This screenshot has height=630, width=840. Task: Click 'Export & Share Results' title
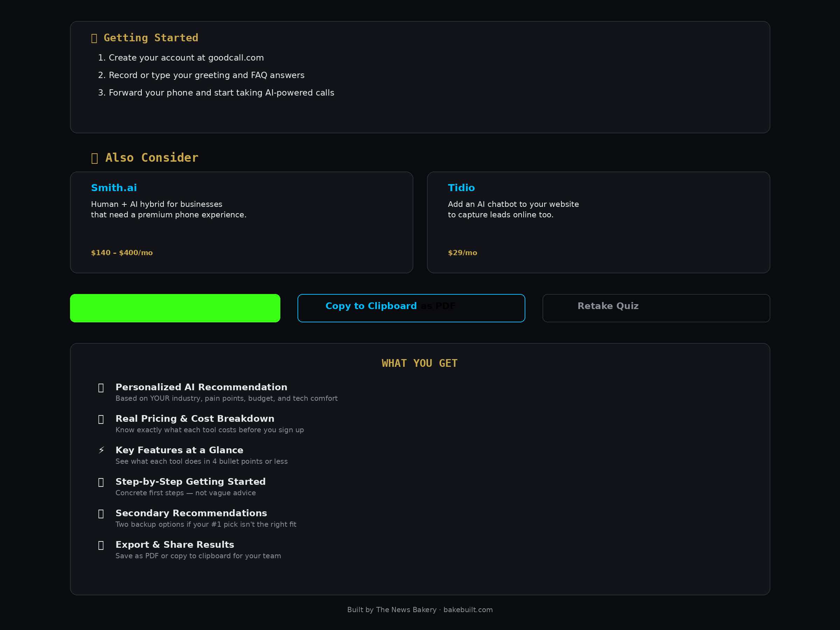pos(175,545)
